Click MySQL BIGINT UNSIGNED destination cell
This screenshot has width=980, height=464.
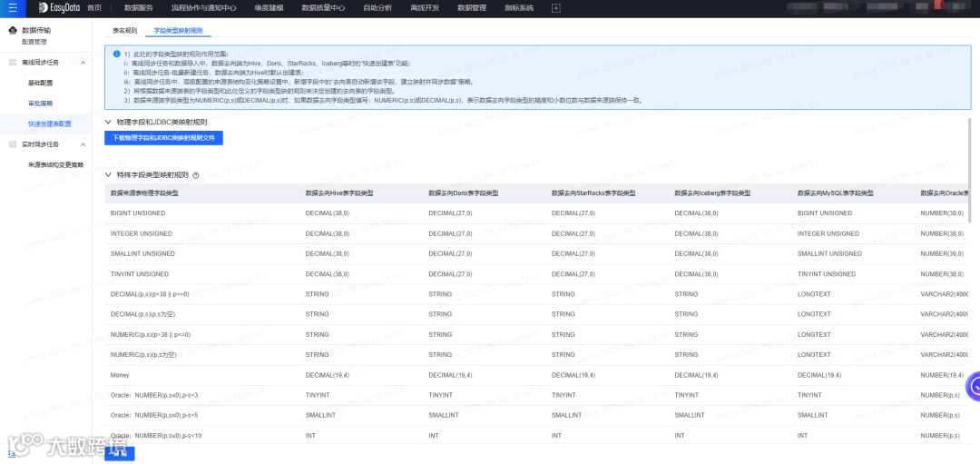(825, 213)
